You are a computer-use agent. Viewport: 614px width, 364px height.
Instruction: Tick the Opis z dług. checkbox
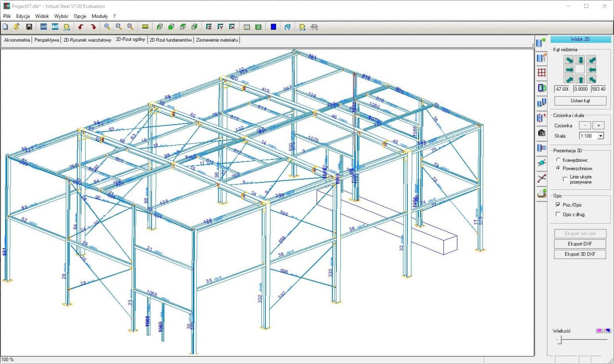coord(558,214)
